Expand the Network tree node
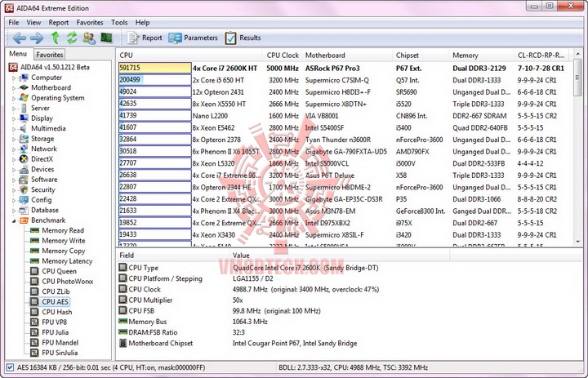This screenshot has width=588, height=378. pos(14,149)
